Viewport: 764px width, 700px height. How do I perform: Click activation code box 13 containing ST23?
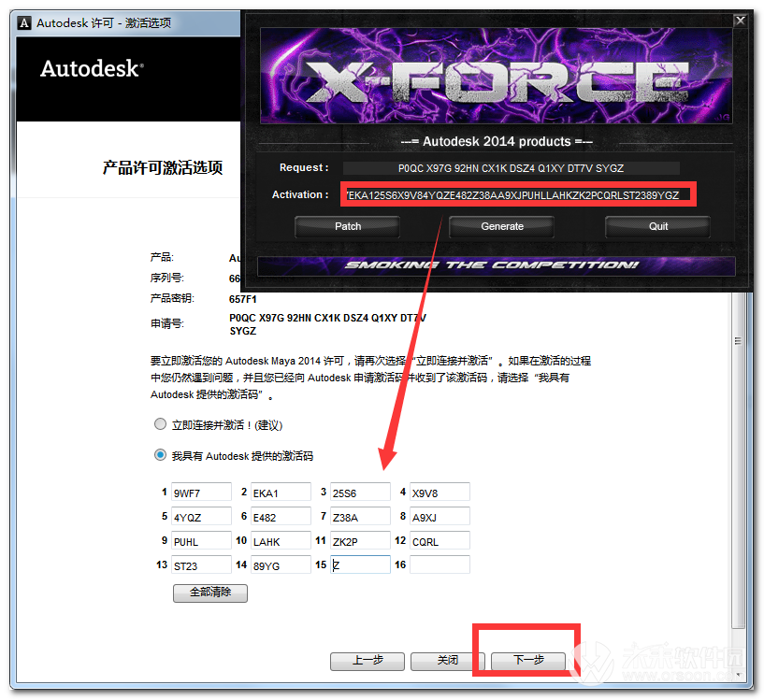pyautogui.click(x=201, y=565)
